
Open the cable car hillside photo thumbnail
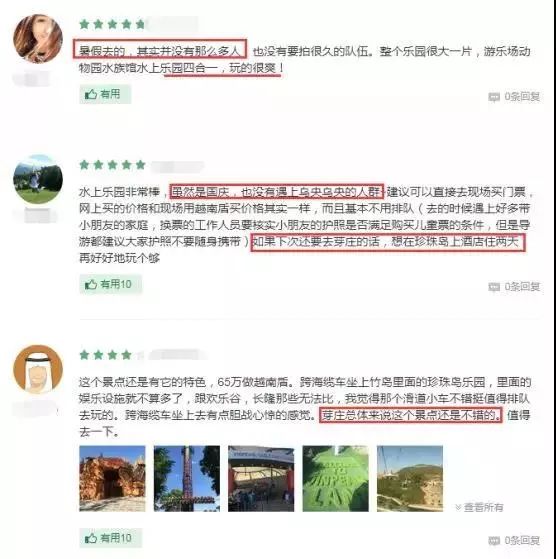[x=410, y=478]
